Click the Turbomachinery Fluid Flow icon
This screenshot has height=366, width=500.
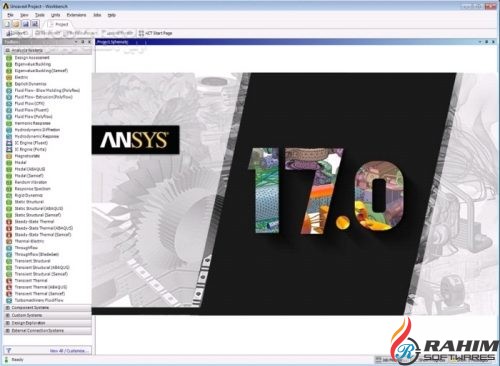pos(9,300)
